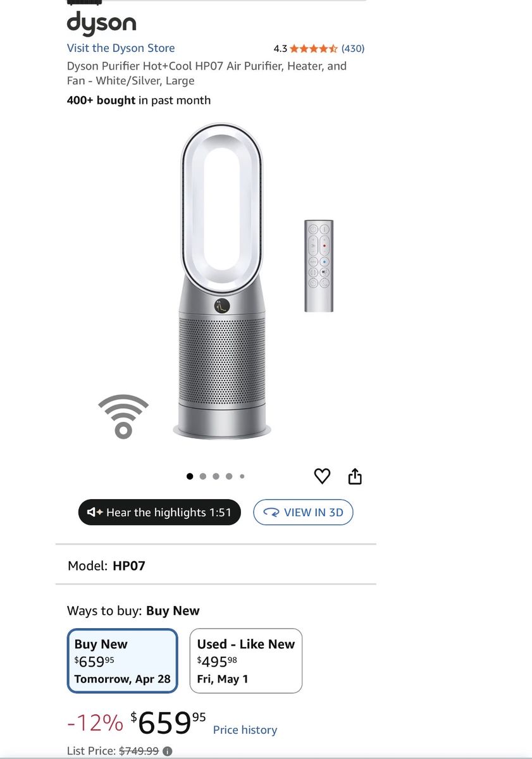Select the Used - Like New option

(x=246, y=661)
